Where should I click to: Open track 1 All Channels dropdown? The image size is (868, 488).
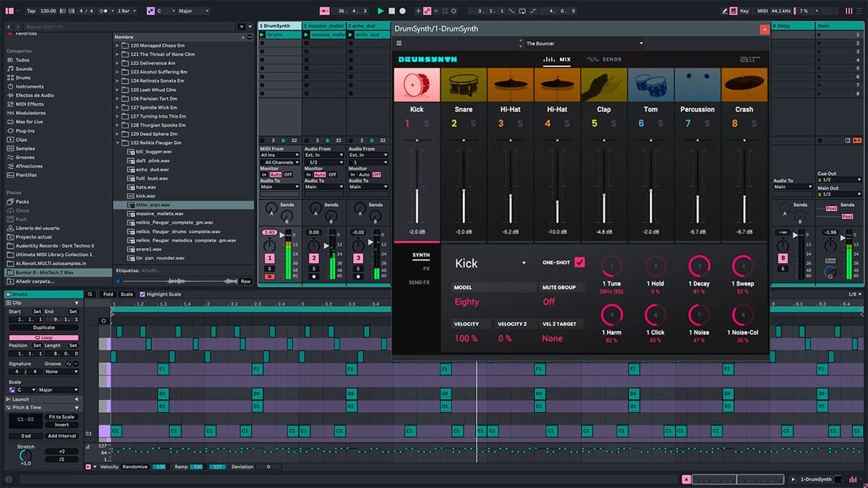280,163
